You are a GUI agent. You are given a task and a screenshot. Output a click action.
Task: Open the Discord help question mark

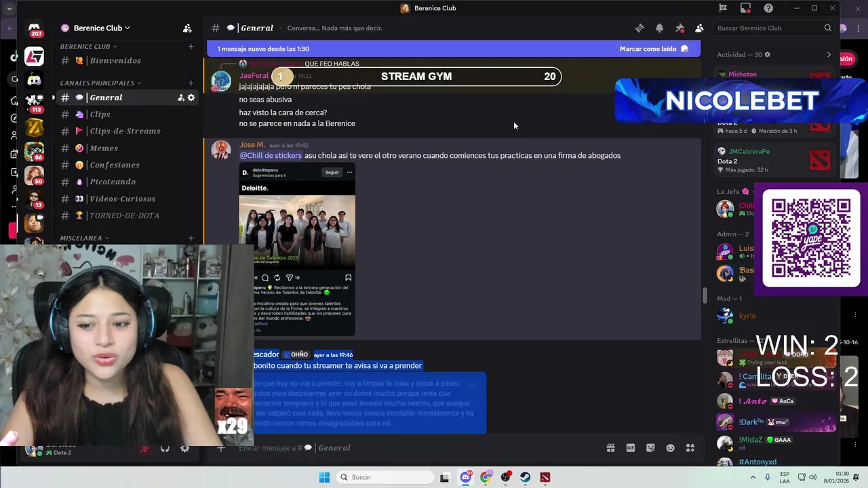tap(768, 8)
